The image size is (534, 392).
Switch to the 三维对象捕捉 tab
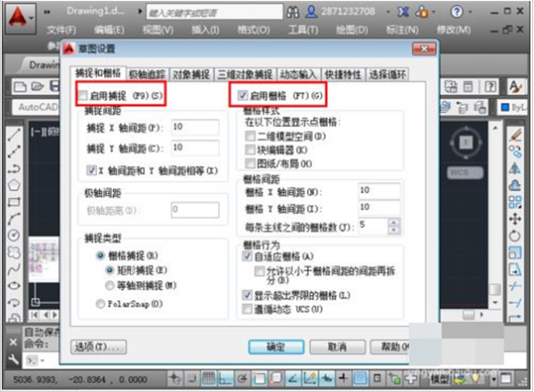245,74
